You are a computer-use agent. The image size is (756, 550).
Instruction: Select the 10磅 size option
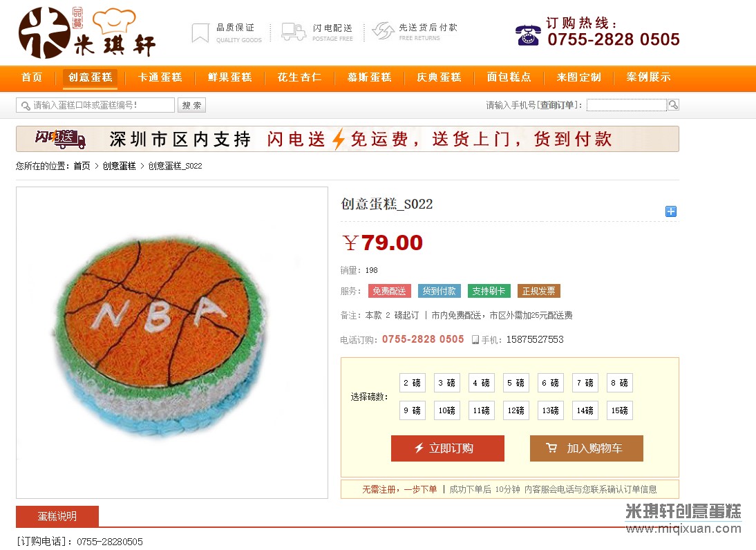pyautogui.click(x=447, y=410)
